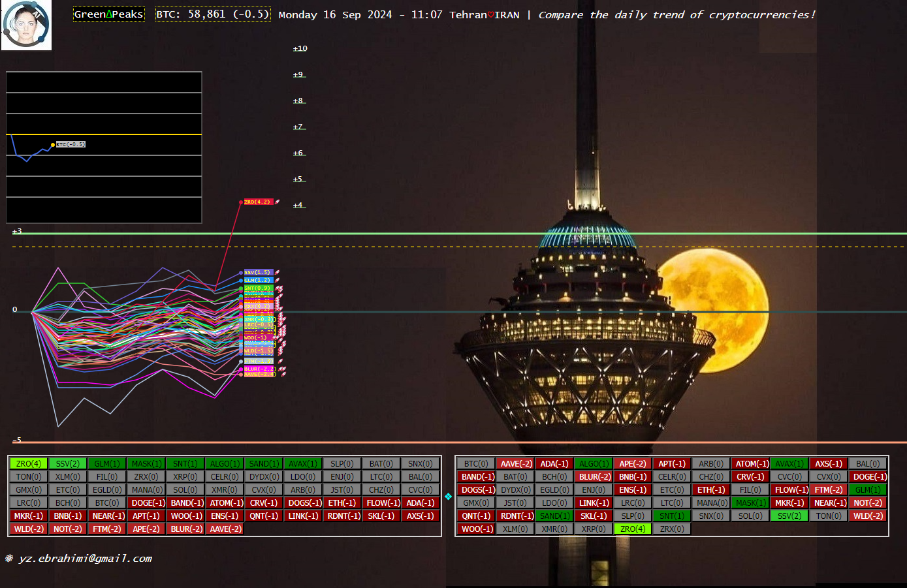Click ZRX(0) in the alphabetical coin grid

point(672,529)
